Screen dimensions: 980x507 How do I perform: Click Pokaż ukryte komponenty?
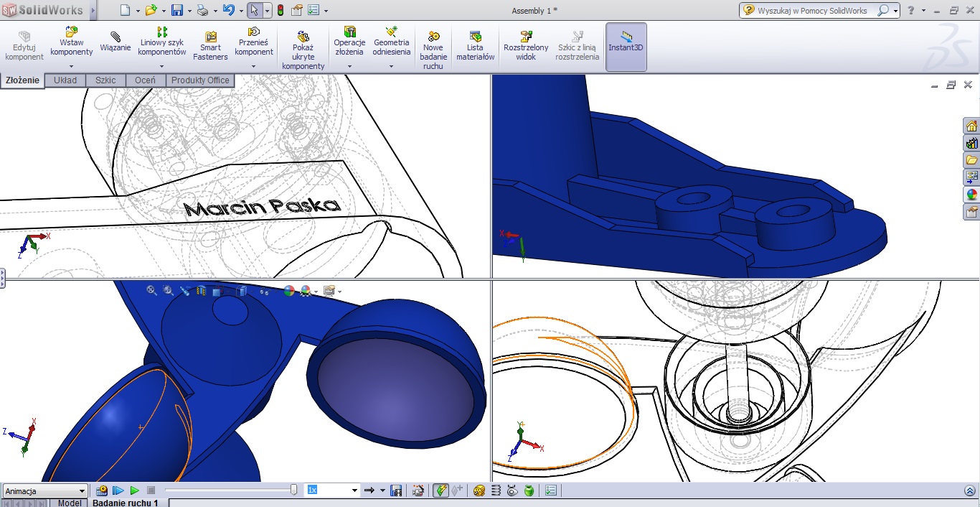303,47
